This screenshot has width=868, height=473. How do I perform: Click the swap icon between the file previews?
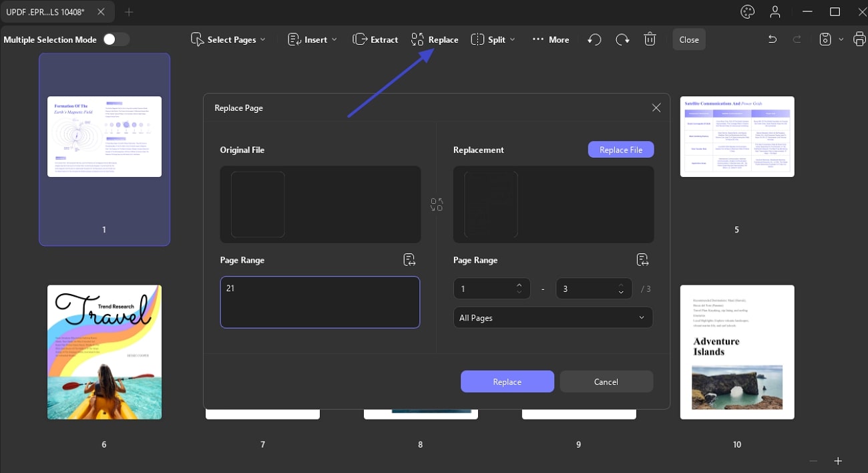pos(437,204)
